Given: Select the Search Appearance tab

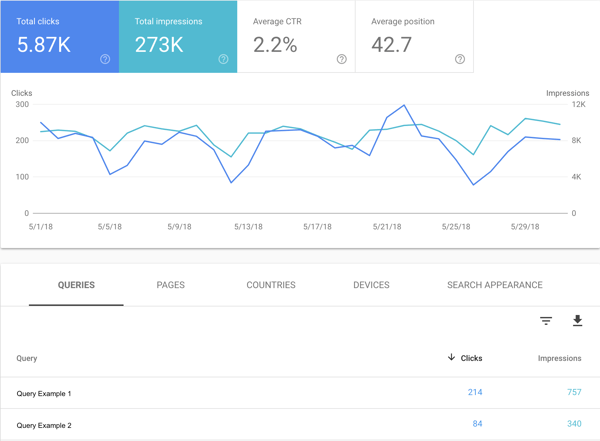Looking at the screenshot, I should (495, 285).
